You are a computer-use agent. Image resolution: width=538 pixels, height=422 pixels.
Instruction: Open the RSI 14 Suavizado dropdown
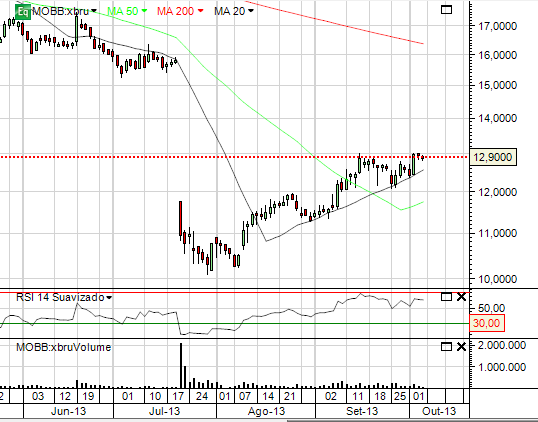(109, 297)
